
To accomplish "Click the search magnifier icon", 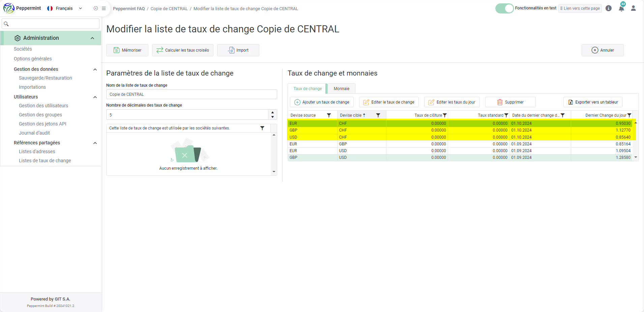I will click(6, 24).
